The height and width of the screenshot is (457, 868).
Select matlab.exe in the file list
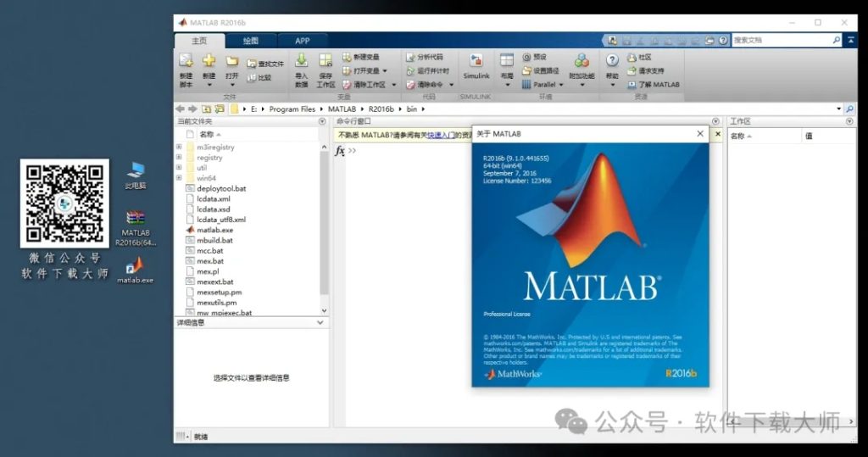(x=214, y=230)
